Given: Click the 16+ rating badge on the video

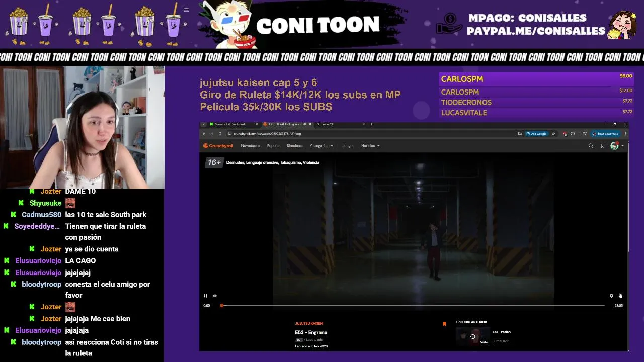Looking at the screenshot, I should (214, 162).
